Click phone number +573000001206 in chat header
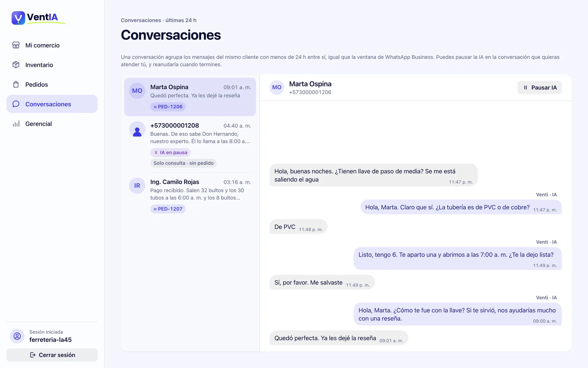 tap(310, 92)
